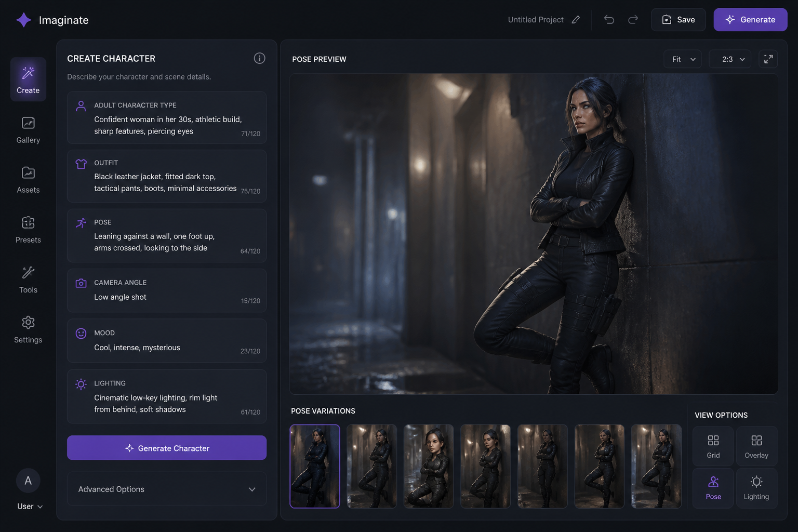Click the View Options heading
The width and height of the screenshot is (798, 532).
(x=721, y=415)
